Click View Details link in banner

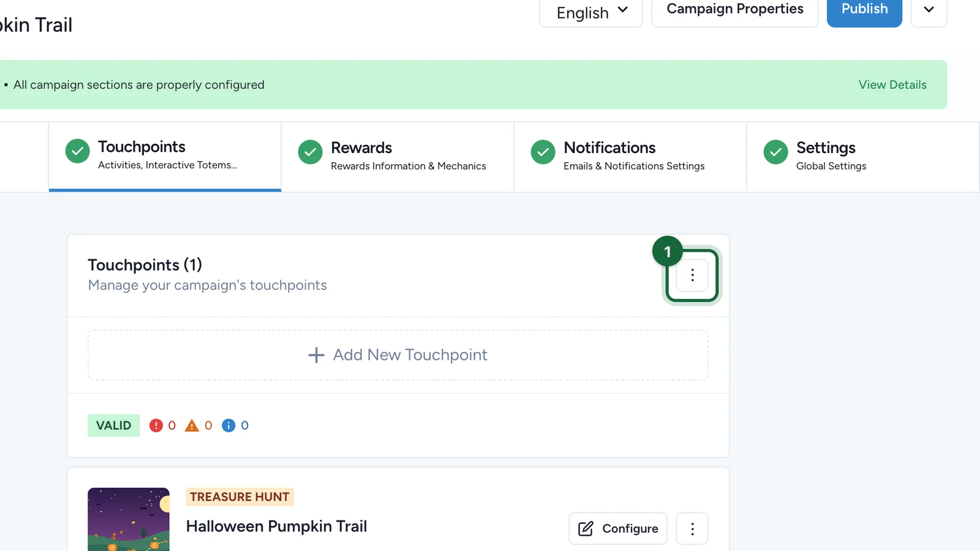[x=892, y=84]
